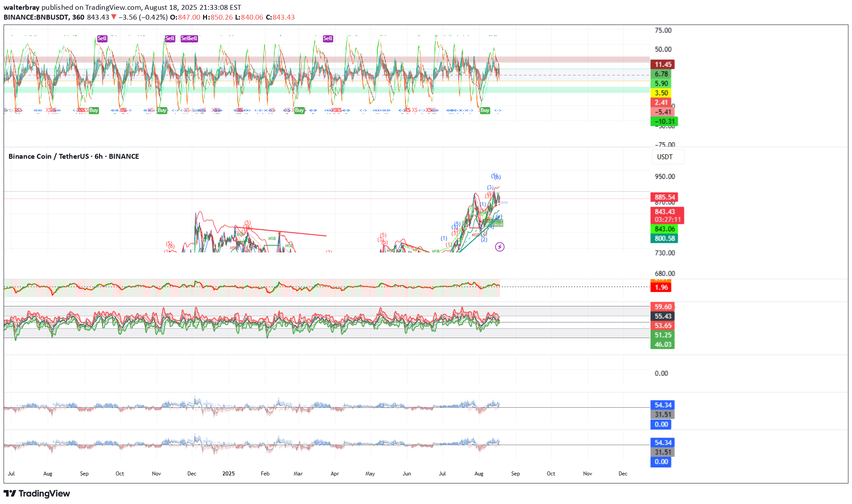
Task: Click the 50.00 oscillator axis value
Action: [663, 50]
